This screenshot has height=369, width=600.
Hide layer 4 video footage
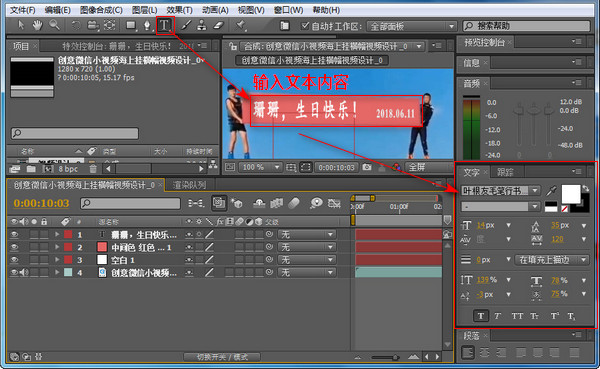point(15,272)
